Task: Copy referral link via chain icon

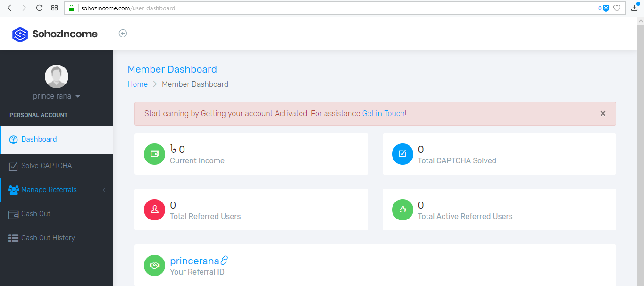Action: tap(225, 260)
